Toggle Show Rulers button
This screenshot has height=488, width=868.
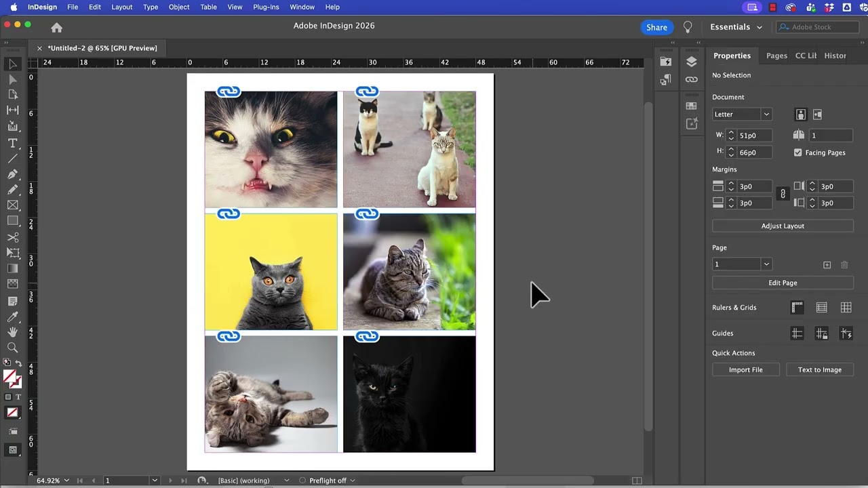(x=797, y=308)
